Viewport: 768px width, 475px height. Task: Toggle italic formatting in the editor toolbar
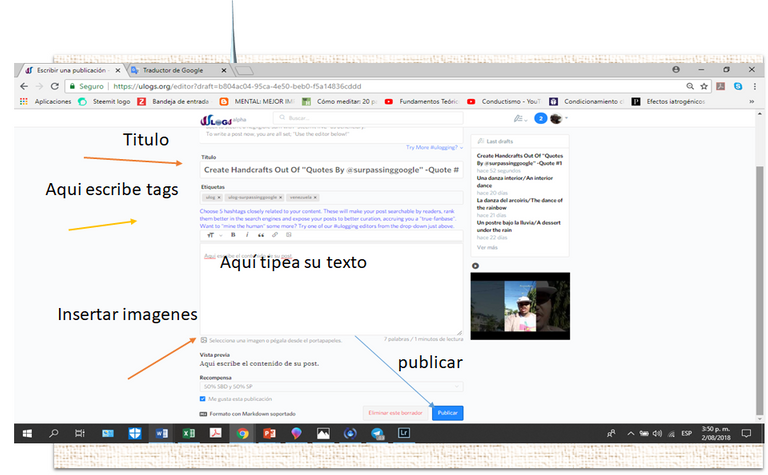tap(246, 234)
